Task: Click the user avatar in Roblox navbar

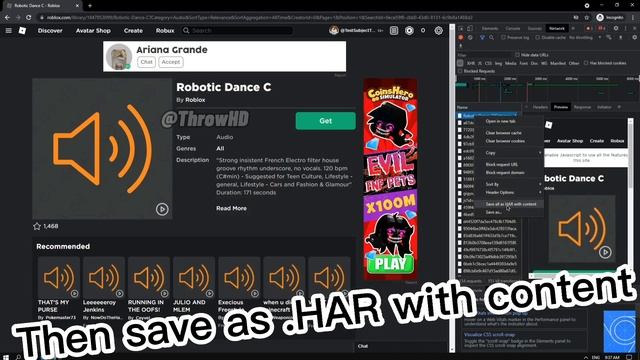Action: [x=334, y=30]
